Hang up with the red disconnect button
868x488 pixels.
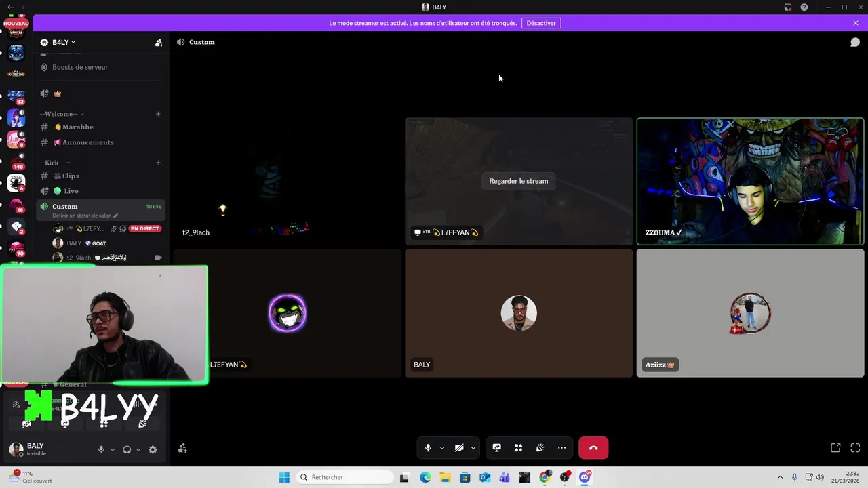point(593,448)
